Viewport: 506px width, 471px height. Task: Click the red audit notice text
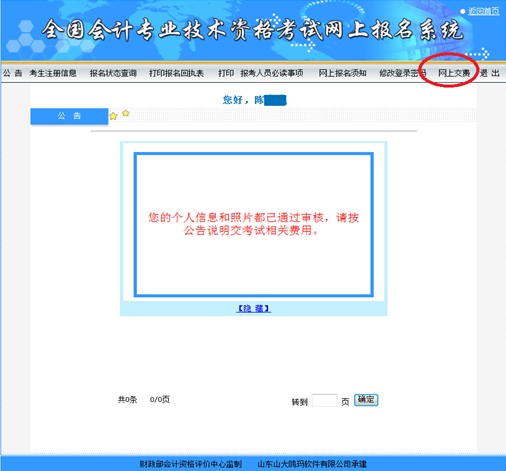tap(254, 224)
